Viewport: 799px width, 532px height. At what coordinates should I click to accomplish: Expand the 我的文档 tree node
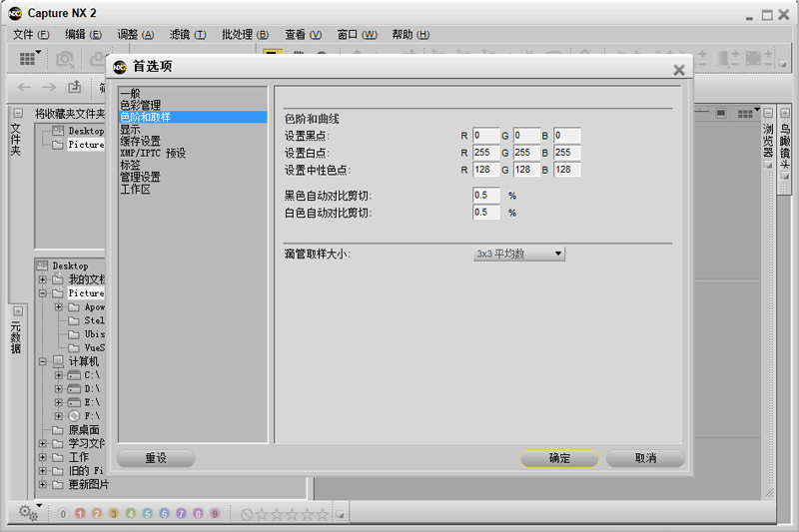[x=43, y=279]
